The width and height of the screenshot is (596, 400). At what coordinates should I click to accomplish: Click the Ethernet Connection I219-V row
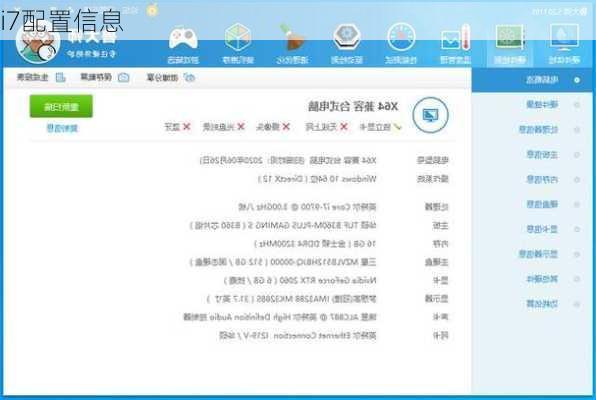pos(298,335)
